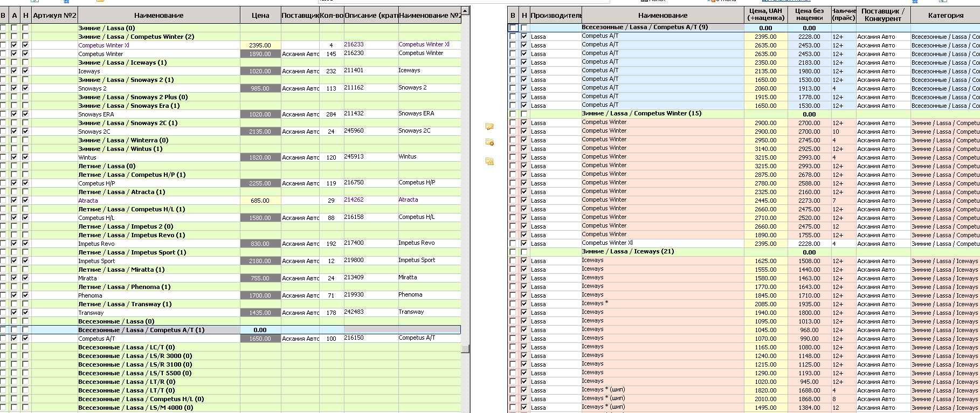Toggle H checkbox on Зимние / Lassa / Iceways (21) group
This screenshot has height=413, width=980.
pyautogui.click(x=524, y=252)
